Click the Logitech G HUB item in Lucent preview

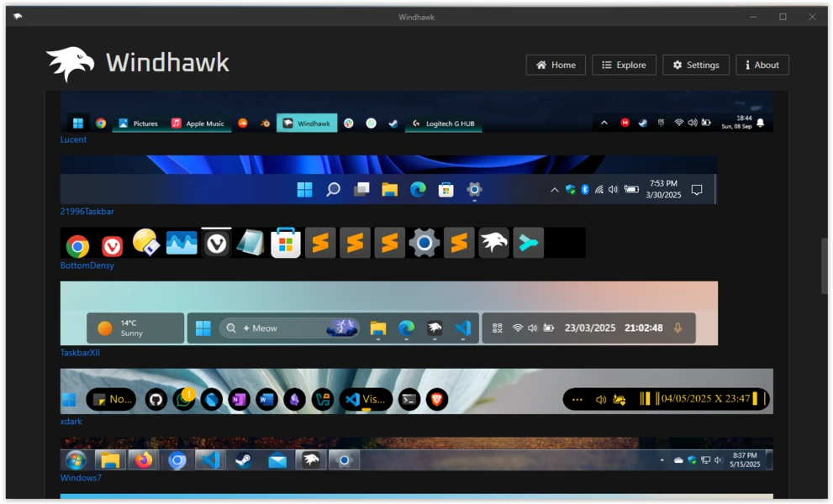[x=444, y=123]
